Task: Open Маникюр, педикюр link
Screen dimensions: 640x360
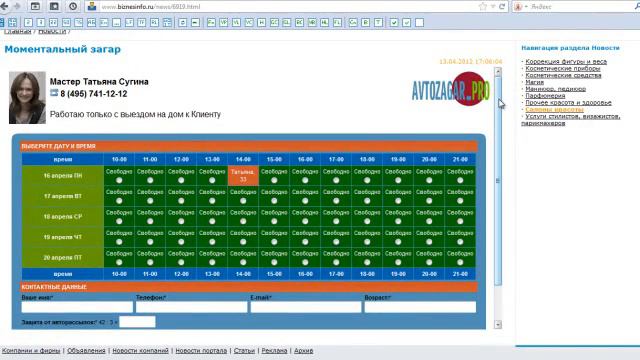Action: (x=556, y=89)
